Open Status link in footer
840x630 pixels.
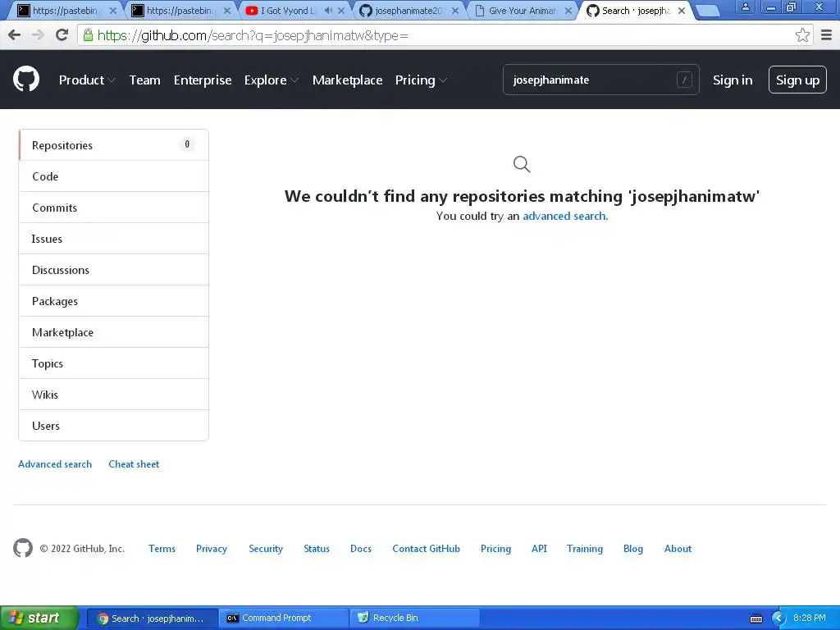[317, 549]
